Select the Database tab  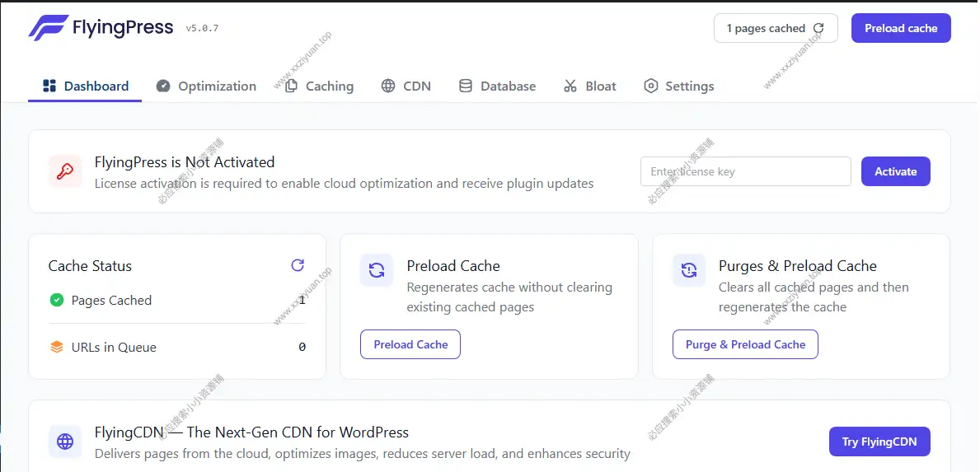point(497,86)
